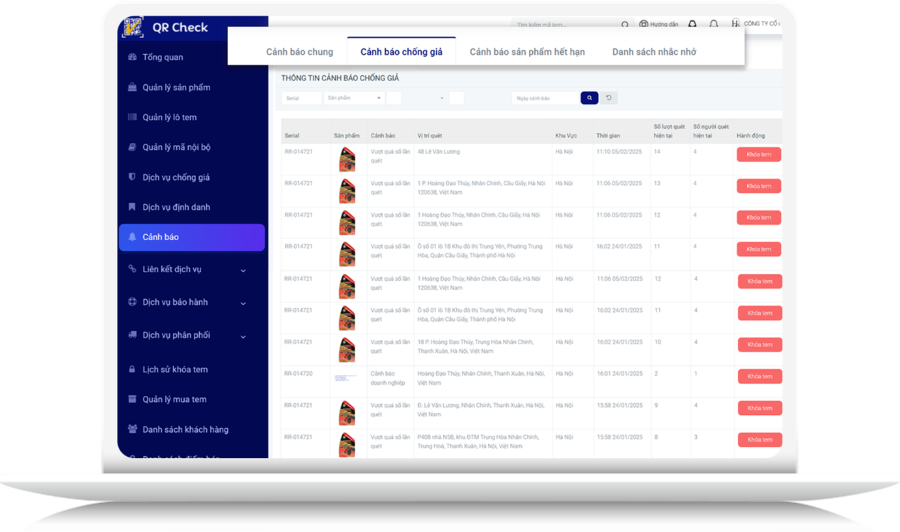The width and height of the screenshot is (900, 532).
Task: Click Khóa tem for the 8-scan row
Action: point(760,440)
